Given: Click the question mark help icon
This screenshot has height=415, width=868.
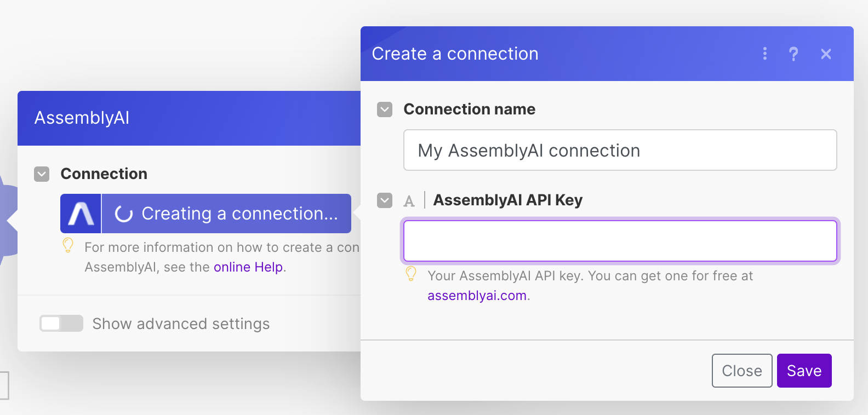Looking at the screenshot, I should pos(793,54).
